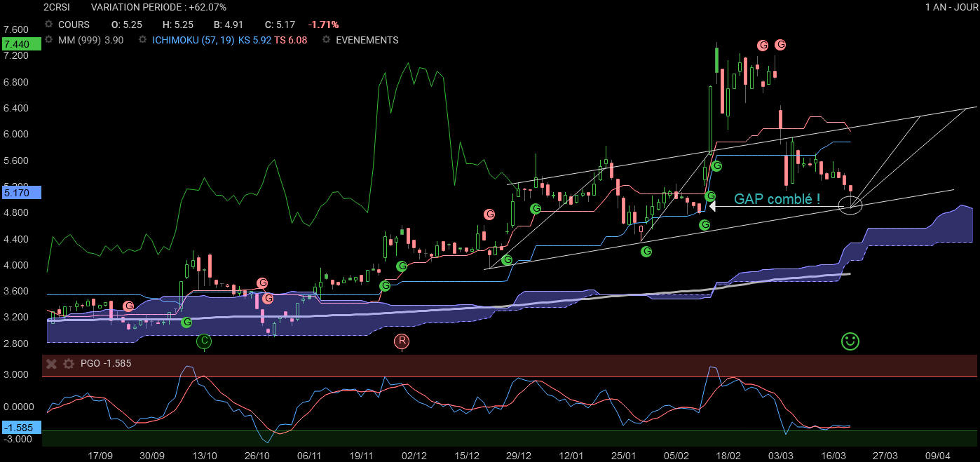
Task: Click the B: 4.91 low value
Action: (x=227, y=25)
